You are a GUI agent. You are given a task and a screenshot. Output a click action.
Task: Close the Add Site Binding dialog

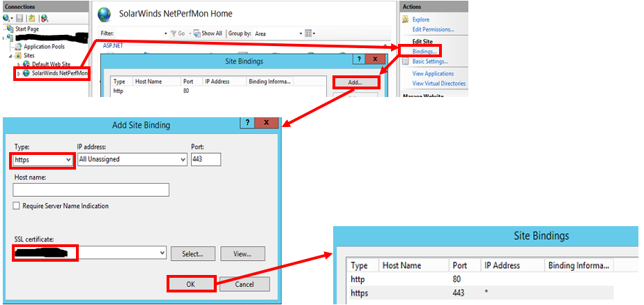(x=266, y=123)
